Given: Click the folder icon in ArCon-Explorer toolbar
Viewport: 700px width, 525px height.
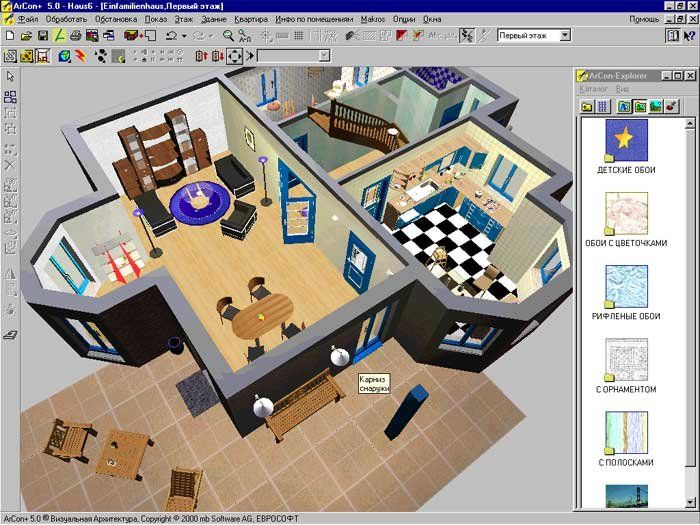Looking at the screenshot, I should [585, 105].
